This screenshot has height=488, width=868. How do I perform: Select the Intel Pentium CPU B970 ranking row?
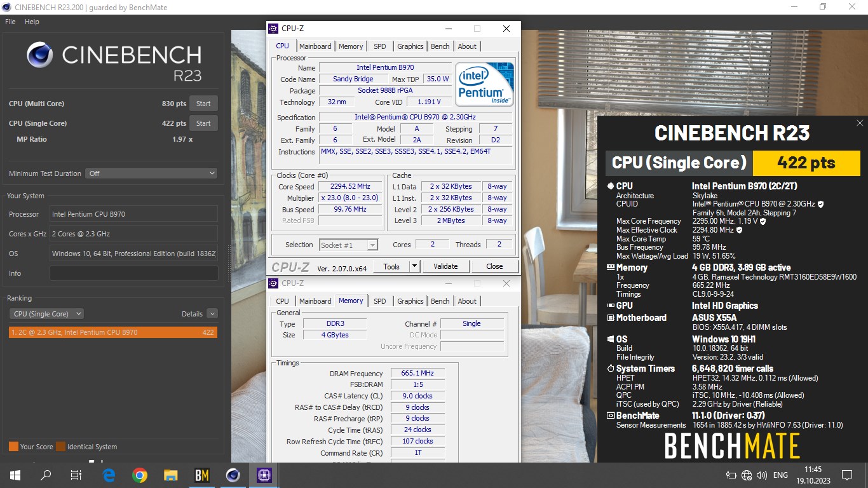[113, 332]
